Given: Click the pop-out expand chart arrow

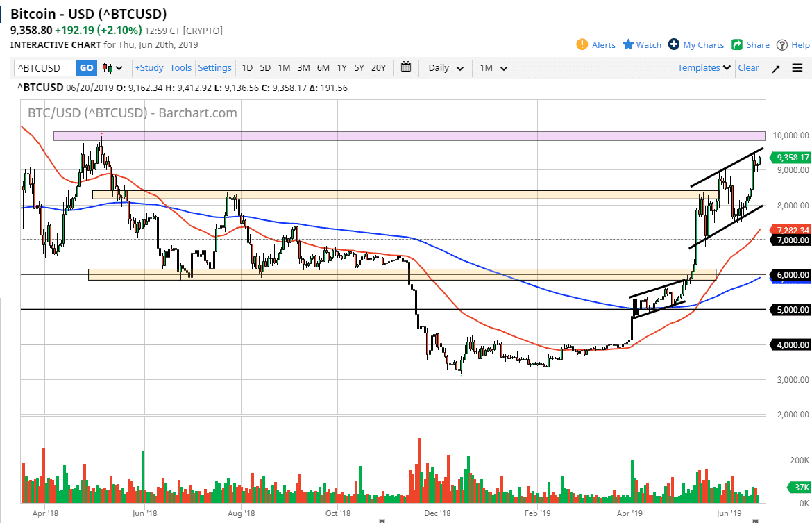Looking at the screenshot, I should click(775, 67).
